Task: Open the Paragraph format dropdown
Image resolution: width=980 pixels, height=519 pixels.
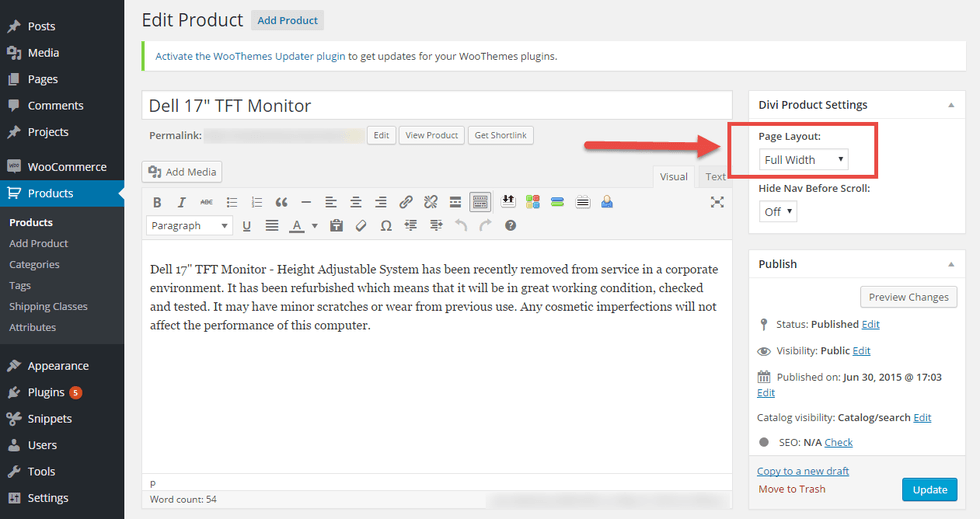Action: pos(189,226)
